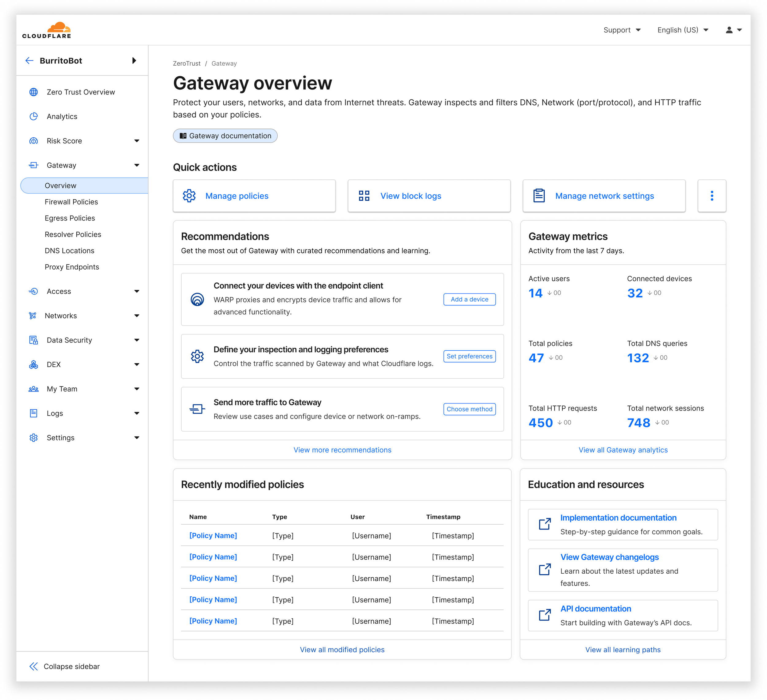The height and width of the screenshot is (700, 767).
Task: Expand the Networks section
Action: click(137, 316)
